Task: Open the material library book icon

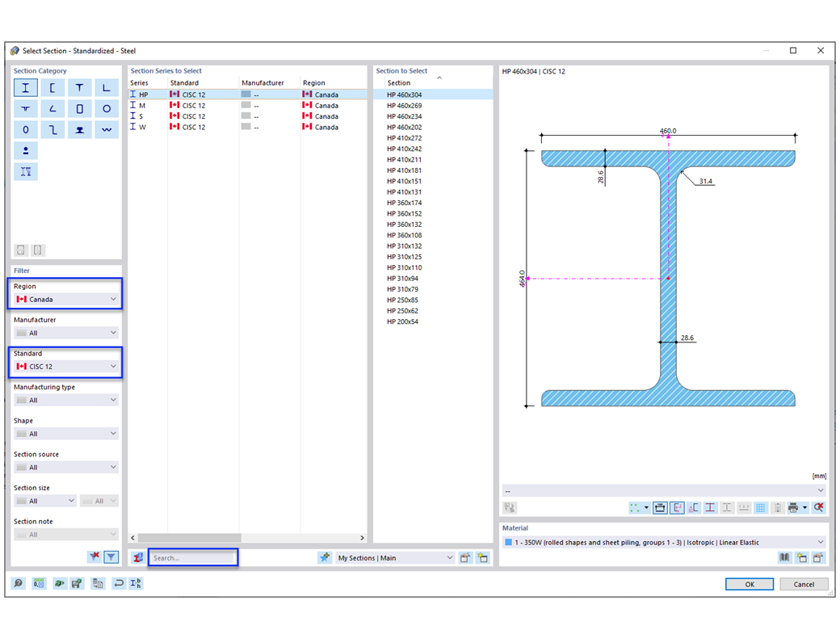Action: click(784, 557)
